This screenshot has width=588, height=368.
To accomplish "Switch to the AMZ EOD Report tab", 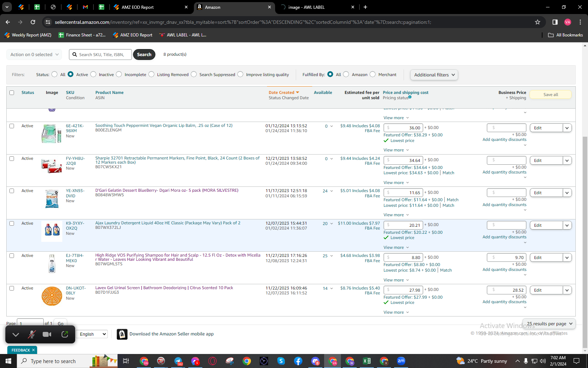I will coord(150,7).
